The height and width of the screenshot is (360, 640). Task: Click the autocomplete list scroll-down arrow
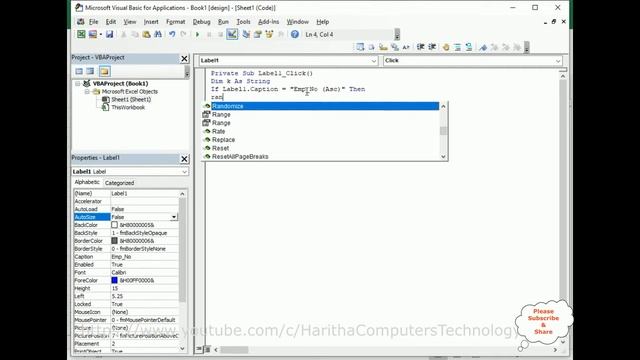click(x=443, y=156)
